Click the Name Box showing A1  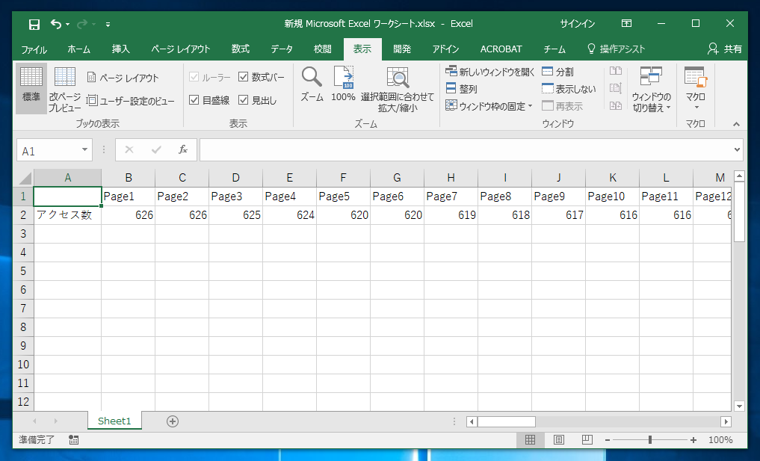(x=48, y=150)
